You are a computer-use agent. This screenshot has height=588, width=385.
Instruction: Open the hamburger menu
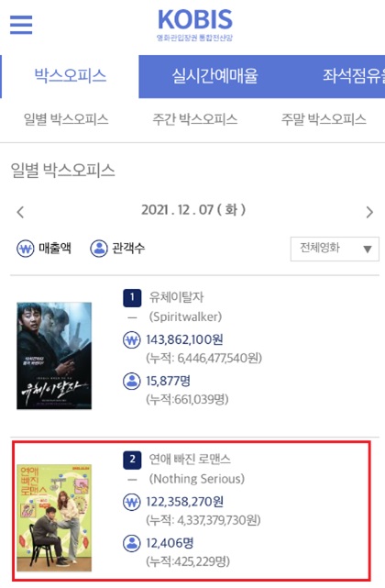21,25
